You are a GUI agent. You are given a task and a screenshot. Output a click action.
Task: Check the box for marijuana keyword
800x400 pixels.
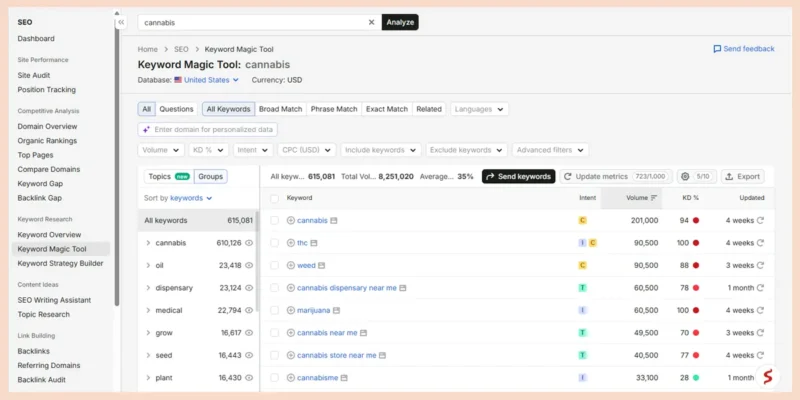[274, 310]
